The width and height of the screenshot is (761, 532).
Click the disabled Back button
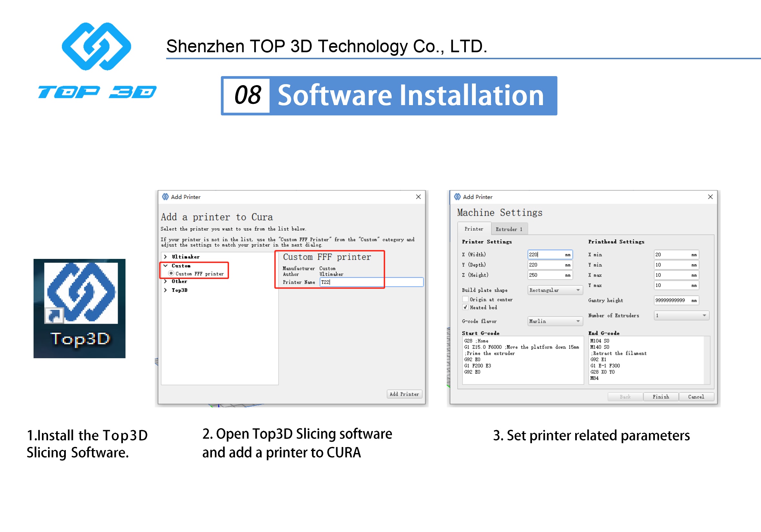(x=626, y=397)
